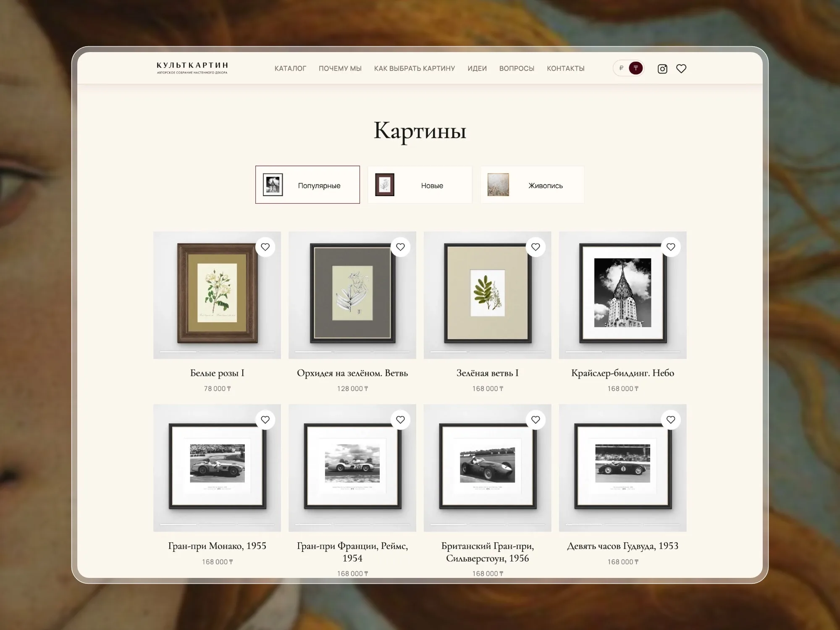This screenshot has height=630, width=840.
Task: Switch currency to ruble symbol
Action: point(621,68)
